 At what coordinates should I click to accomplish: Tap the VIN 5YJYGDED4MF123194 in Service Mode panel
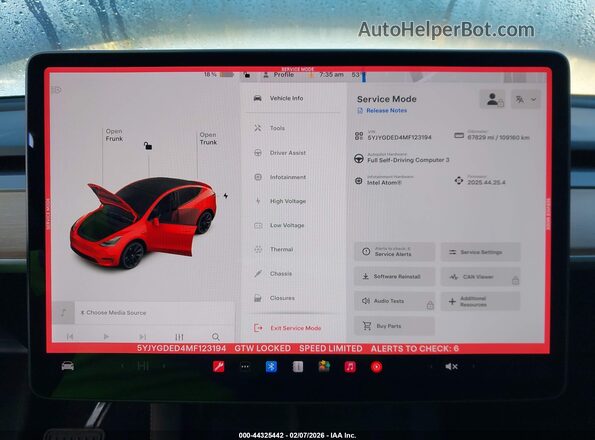pyautogui.click(x=399, y=137)
